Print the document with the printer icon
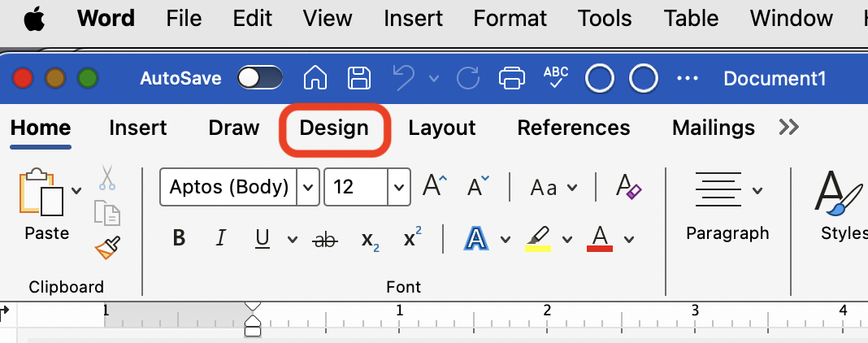 coord(512,78)
